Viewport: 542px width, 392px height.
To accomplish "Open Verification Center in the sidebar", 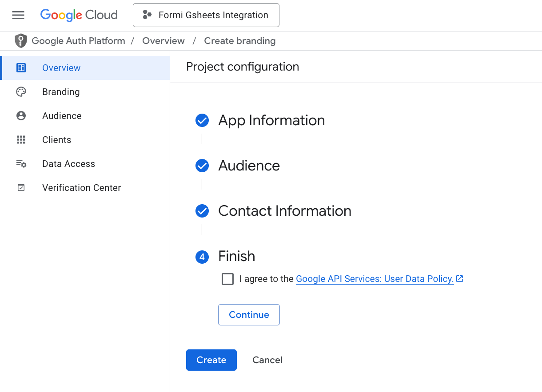I will 85,188.
